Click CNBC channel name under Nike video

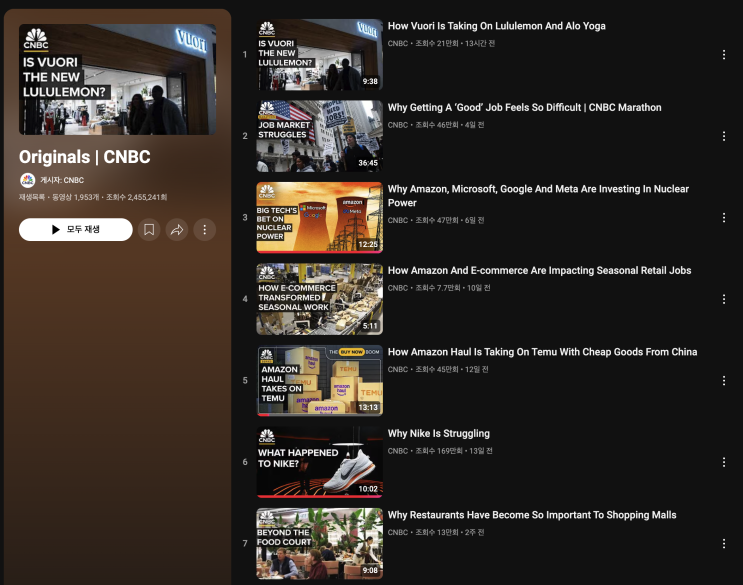coord(398,451)
